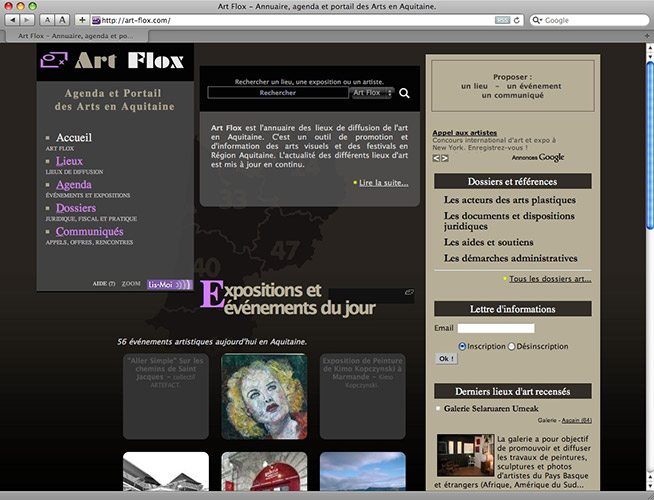Open the Dossiers menu item
The width and height of the screenshot is (654, 500).
pyautogui.click(x=76, y=208)
